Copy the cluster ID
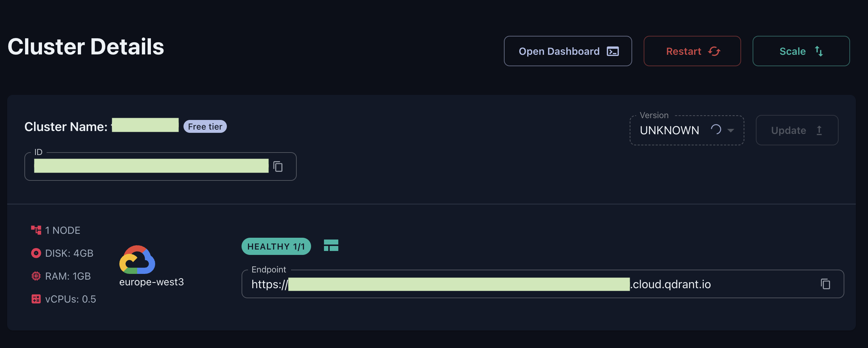This screenshot has width=868, height=348. 278,166
